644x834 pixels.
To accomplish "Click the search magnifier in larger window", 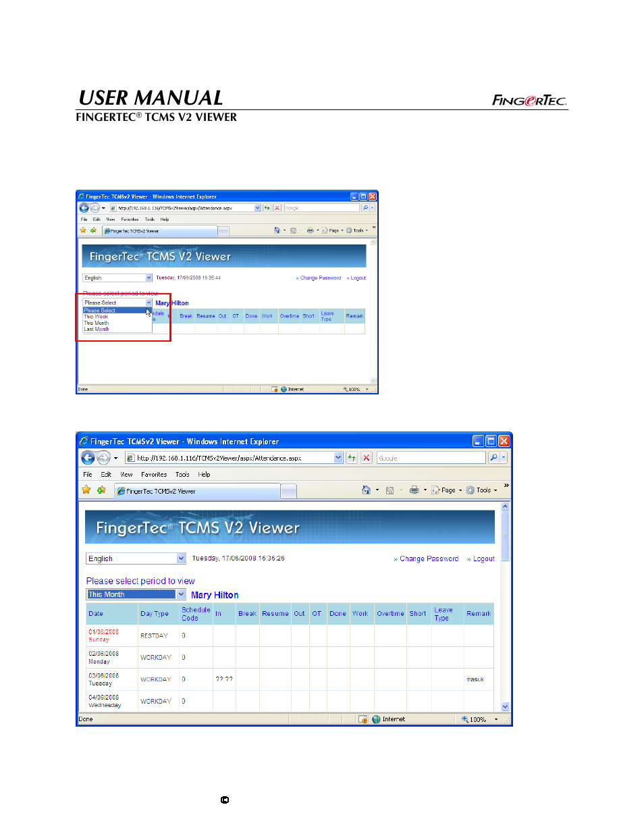I will pos(494,458).
